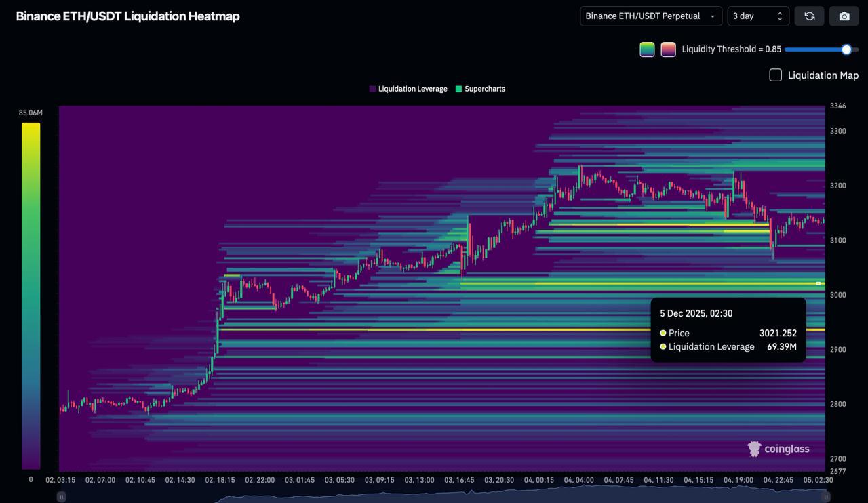Click the camera screenshot icon button
The width and height of the screenshot is (868, 503).
point(844,16)
